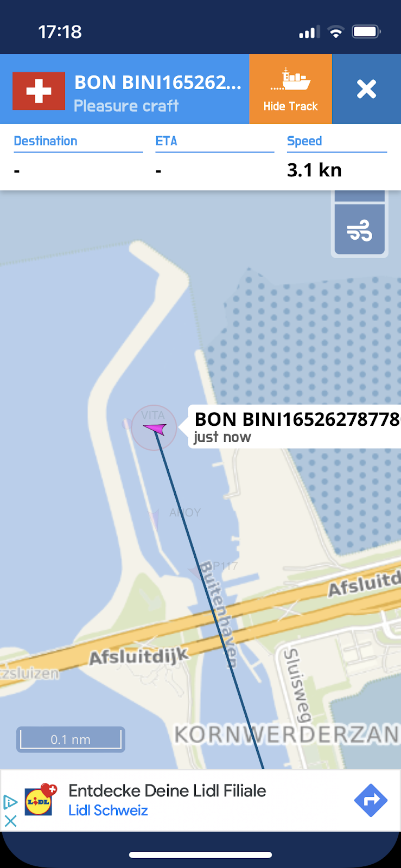Select the Destination field header

click(x=46, y=141)
